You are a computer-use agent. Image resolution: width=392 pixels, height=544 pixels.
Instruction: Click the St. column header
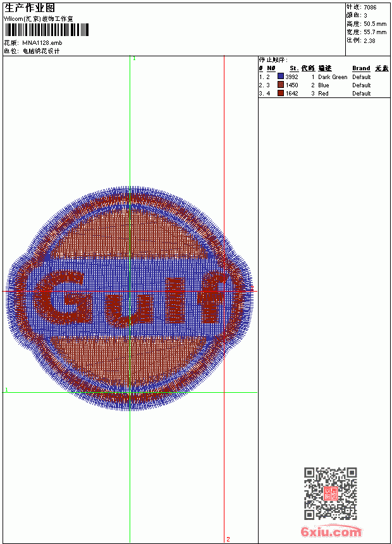click(x=294, y=68)
